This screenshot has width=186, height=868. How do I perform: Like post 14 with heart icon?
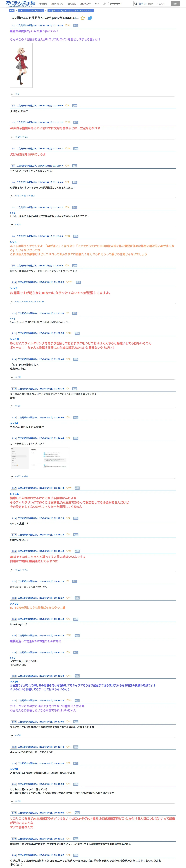[x=68, y=389]
